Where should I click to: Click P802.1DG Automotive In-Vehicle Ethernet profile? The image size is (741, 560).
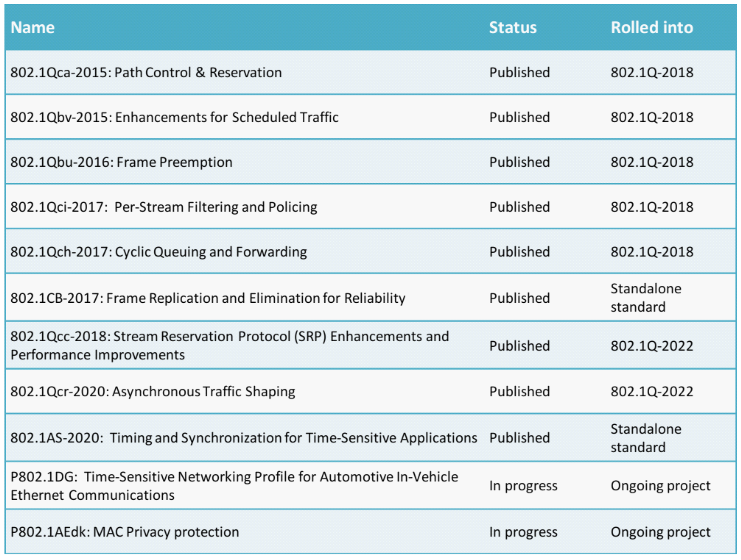point(234,486)
